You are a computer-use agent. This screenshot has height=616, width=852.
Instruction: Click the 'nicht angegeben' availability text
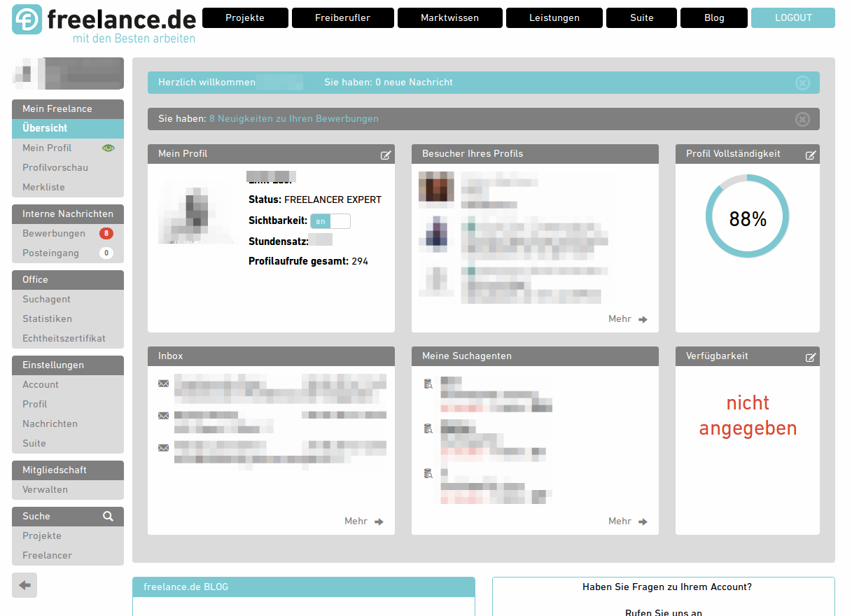(x=748, y=415)
